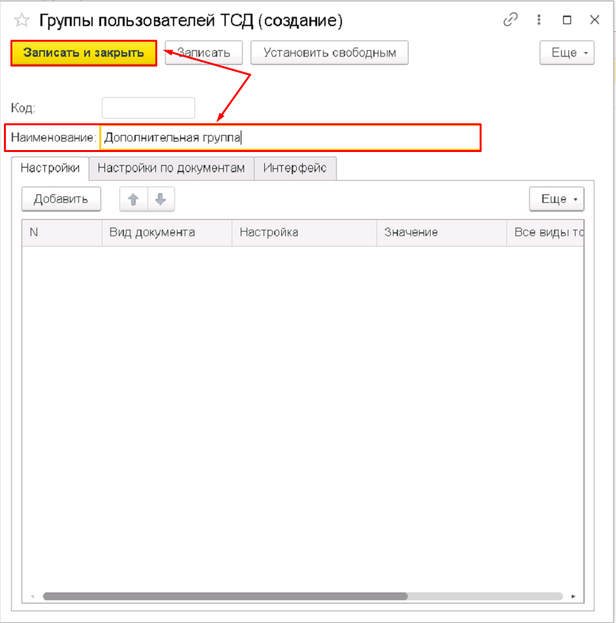616x623 pixels.
Task: Click into the Код input field
Action: [148, 108]
